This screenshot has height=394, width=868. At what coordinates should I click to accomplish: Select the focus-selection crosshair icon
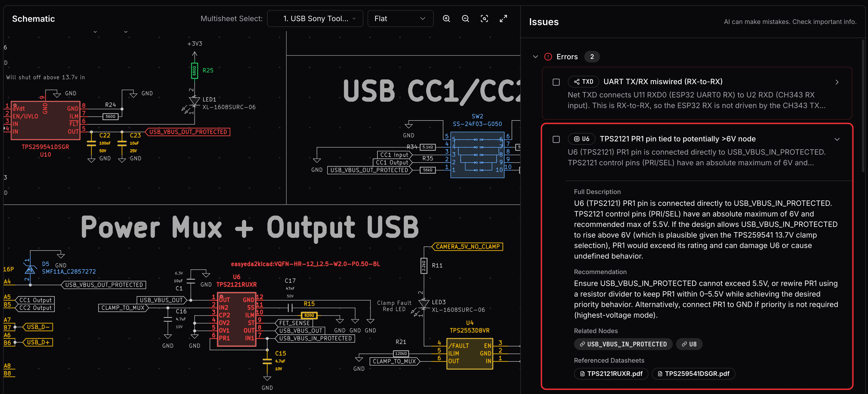point(484,19)
